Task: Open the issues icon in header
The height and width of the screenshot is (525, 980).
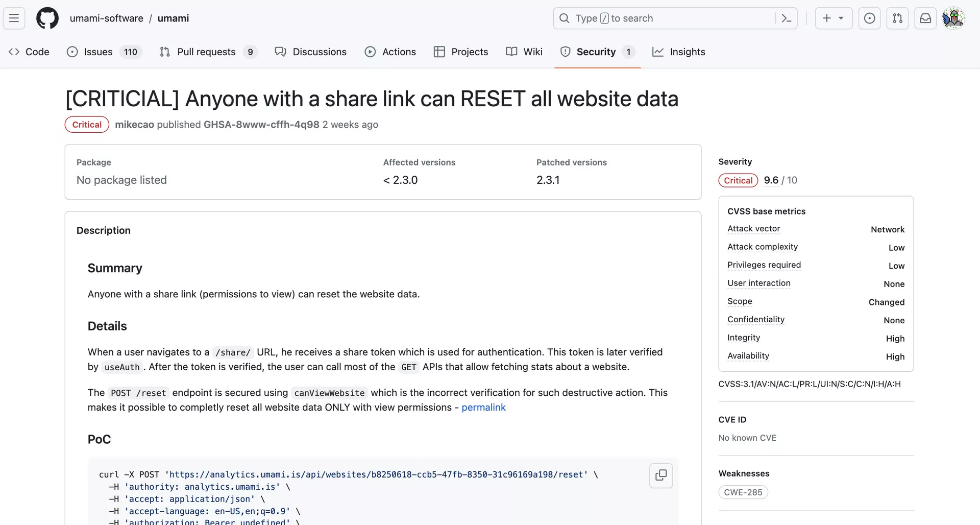Action: pos(869,18)
